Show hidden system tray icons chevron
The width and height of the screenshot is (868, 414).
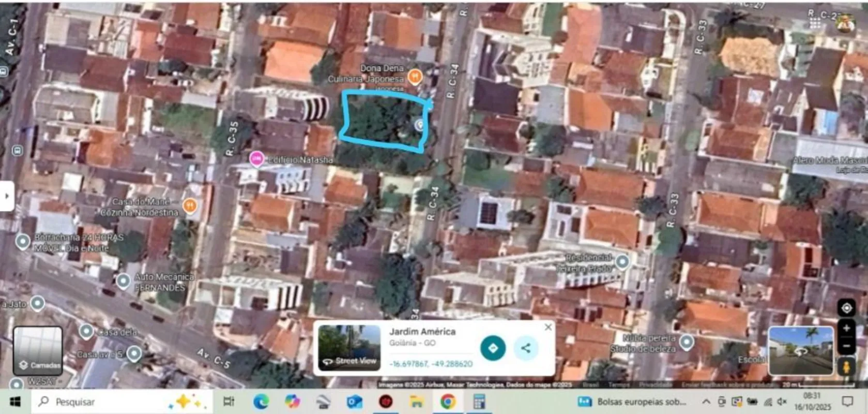tap(706, 402)
